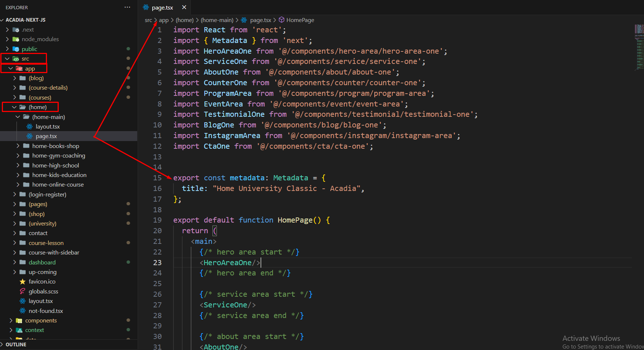644x350 pixels.
Task: Collapse the (home) folder chevron
Action: coord(14,107)
